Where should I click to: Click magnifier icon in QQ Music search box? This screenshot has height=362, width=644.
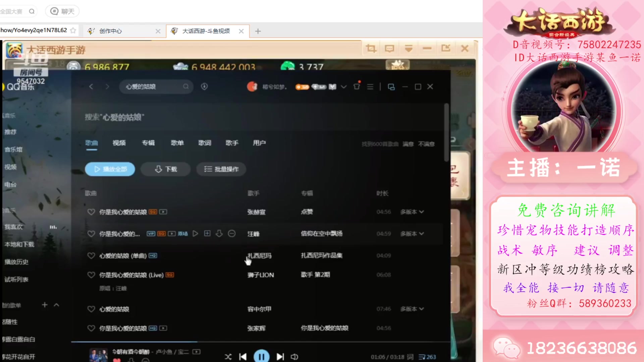[x=185, y=86]
